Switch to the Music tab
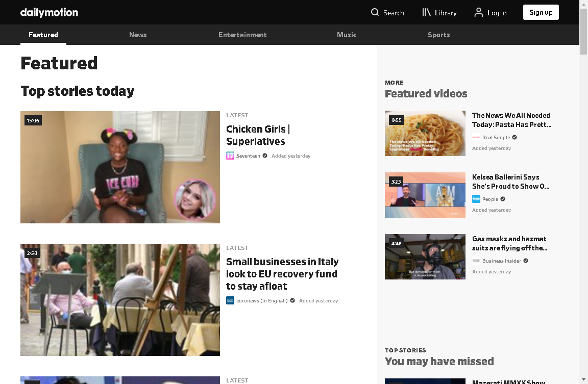Screen dimensions: 588x384 [347, 35]
